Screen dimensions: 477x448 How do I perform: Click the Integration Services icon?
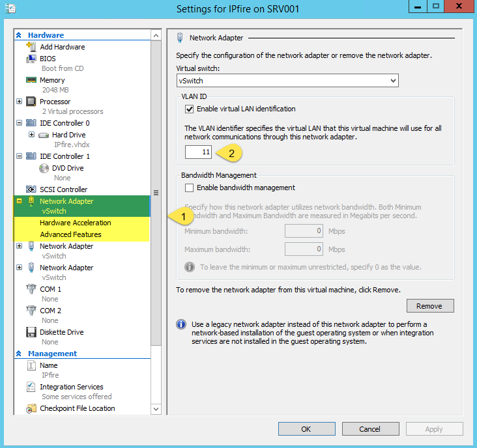pyautogui.click(x=31, y=387)
